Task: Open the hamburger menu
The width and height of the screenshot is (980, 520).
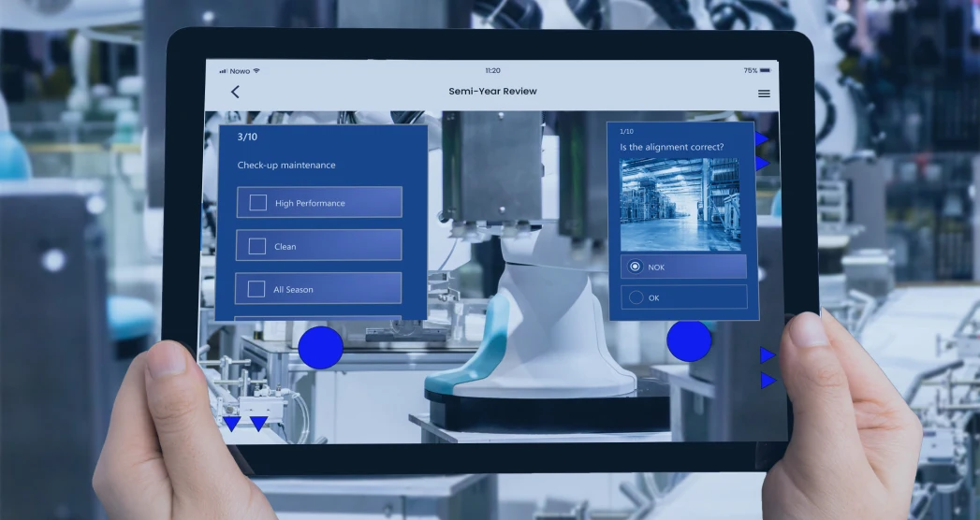Action: tap(764, 94)
